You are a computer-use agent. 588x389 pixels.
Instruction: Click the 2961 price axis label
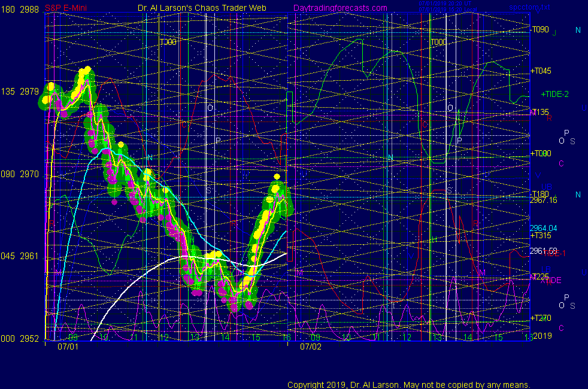coord(29,256)
